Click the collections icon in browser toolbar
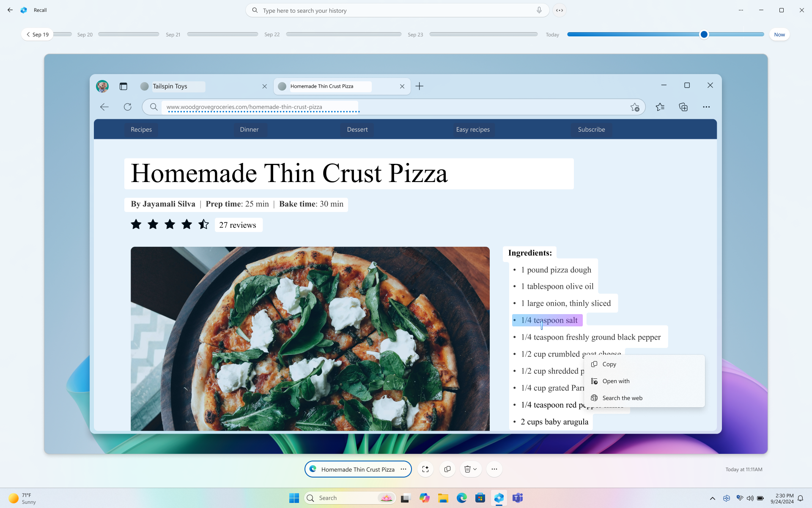812x508 pixels. [683, 107]
